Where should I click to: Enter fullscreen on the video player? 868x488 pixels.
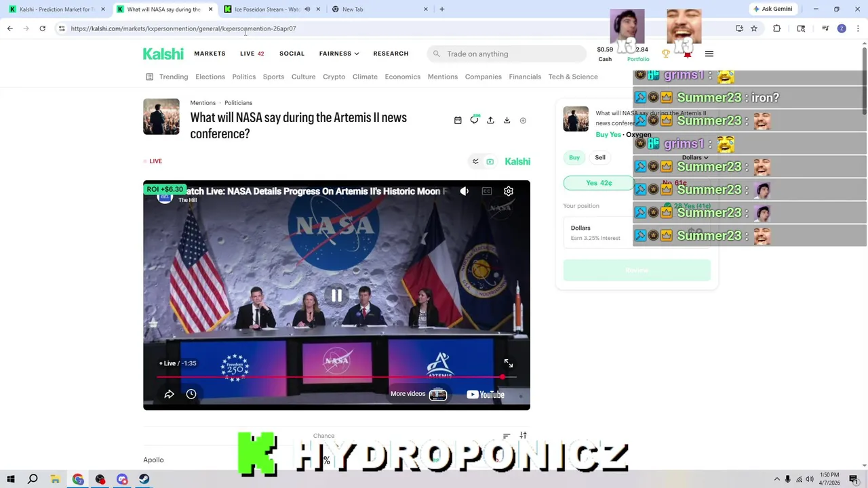509,364
